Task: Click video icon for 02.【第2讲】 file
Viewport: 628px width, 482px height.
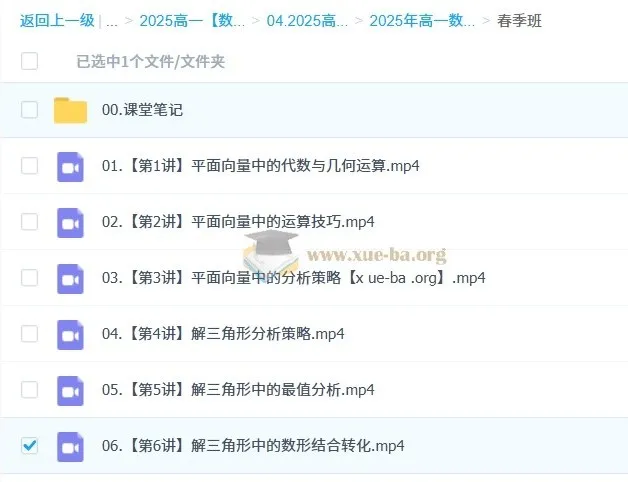Action: pyautogui.click(x=70, y=222)
